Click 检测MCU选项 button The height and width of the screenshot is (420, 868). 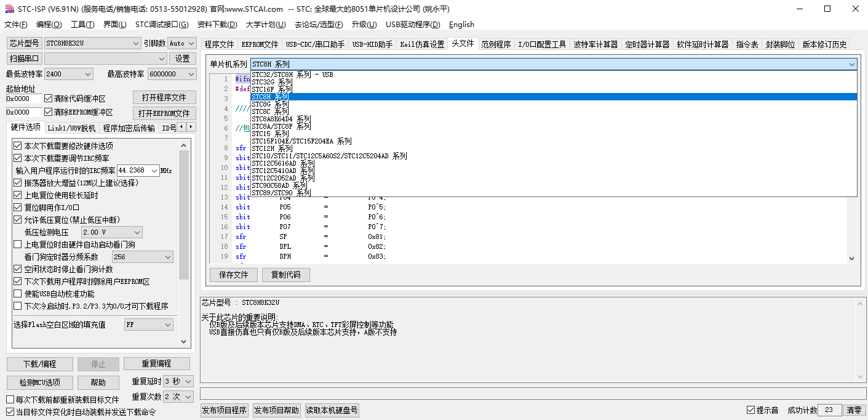pos(40,382)
